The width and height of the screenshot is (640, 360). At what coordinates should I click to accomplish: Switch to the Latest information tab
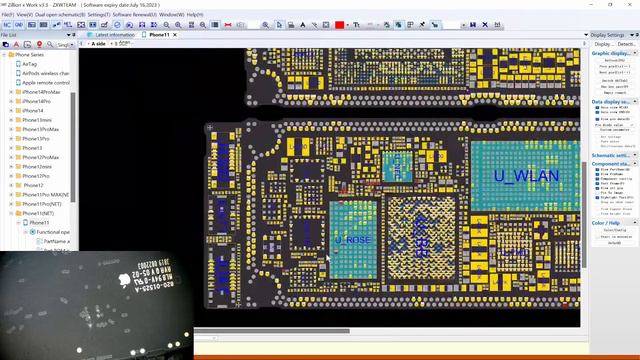[115, 35]
